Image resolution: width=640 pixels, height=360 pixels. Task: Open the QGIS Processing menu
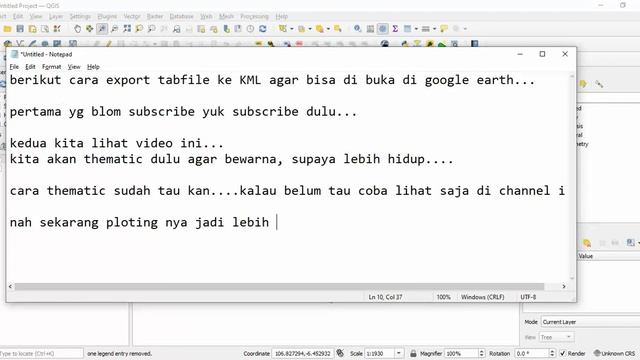[x=254, y=16]
